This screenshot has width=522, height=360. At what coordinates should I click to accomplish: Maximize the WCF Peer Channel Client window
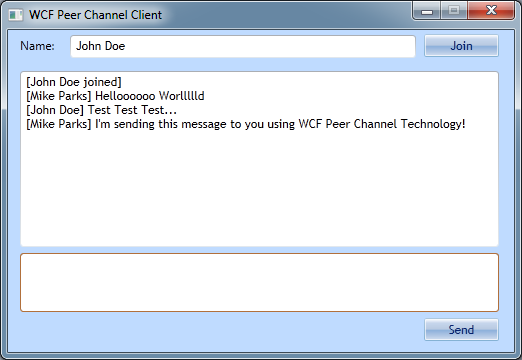tap(454, 11)
